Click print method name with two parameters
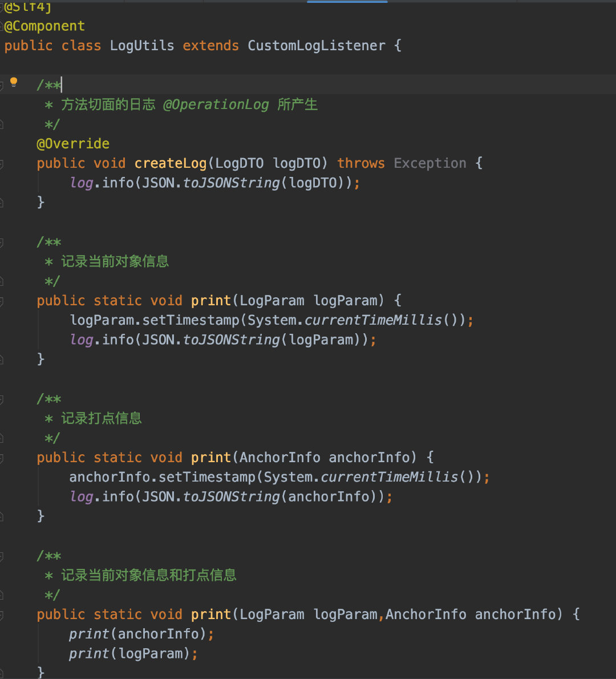This screenshot has height=679, width=616. click(x=211, y=614)
